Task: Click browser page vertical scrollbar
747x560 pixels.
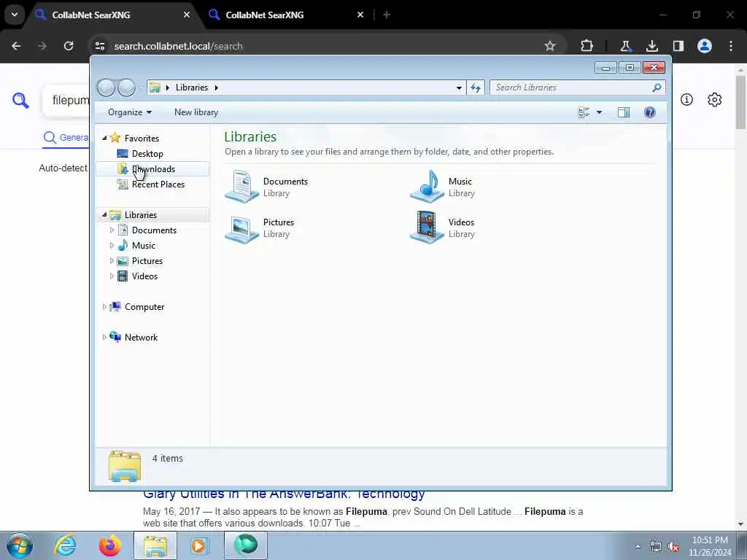Action: point(740,102)
